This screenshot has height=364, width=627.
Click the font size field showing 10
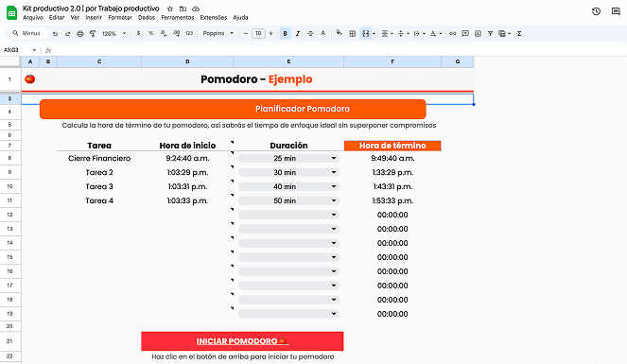258,33
